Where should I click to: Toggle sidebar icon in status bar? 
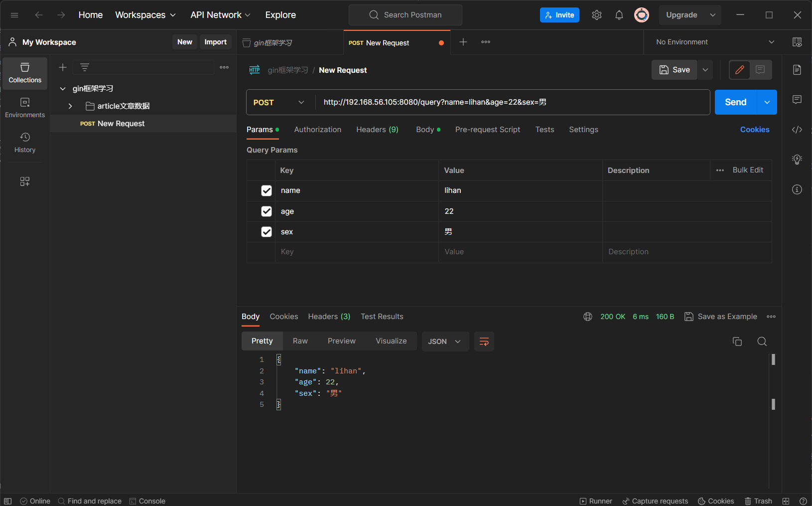pos(8,501)
